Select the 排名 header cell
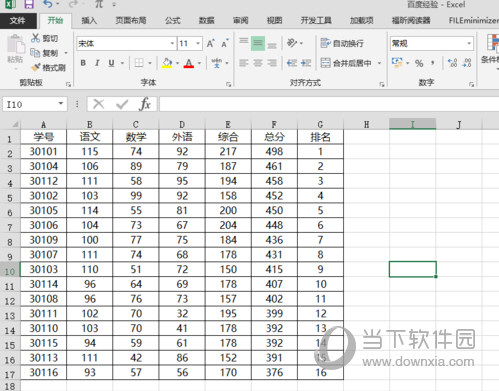Viewport: 499px width, 391px height. click(320, 137)
